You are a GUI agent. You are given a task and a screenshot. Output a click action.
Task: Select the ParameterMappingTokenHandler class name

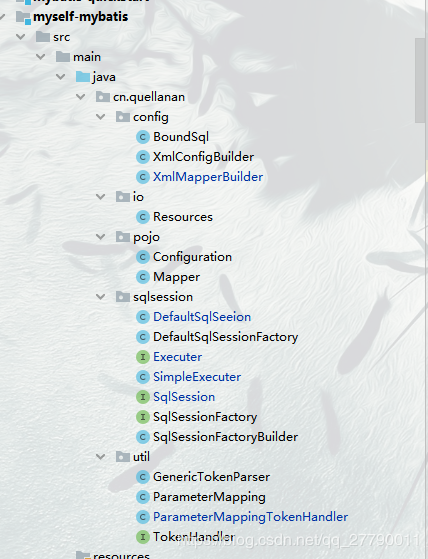251,517
